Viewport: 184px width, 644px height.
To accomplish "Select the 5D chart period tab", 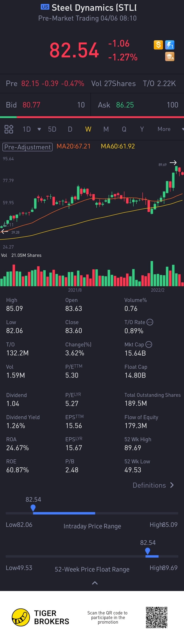I will tap(52, 129).
